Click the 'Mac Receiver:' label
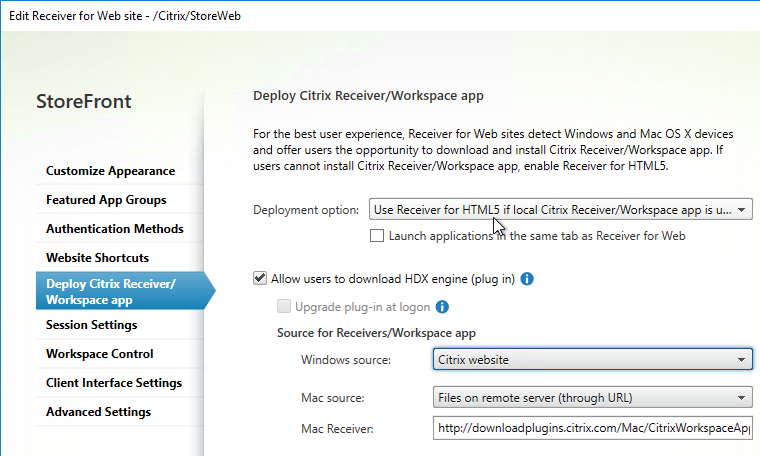Image resolution: width=760 pixels, height=456 pixels. pyautogui.click(x=337, y=429)
